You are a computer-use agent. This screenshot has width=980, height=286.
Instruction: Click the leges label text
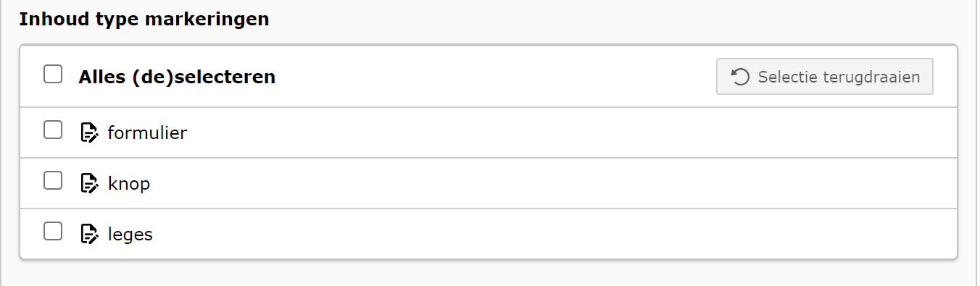[130, 235]
